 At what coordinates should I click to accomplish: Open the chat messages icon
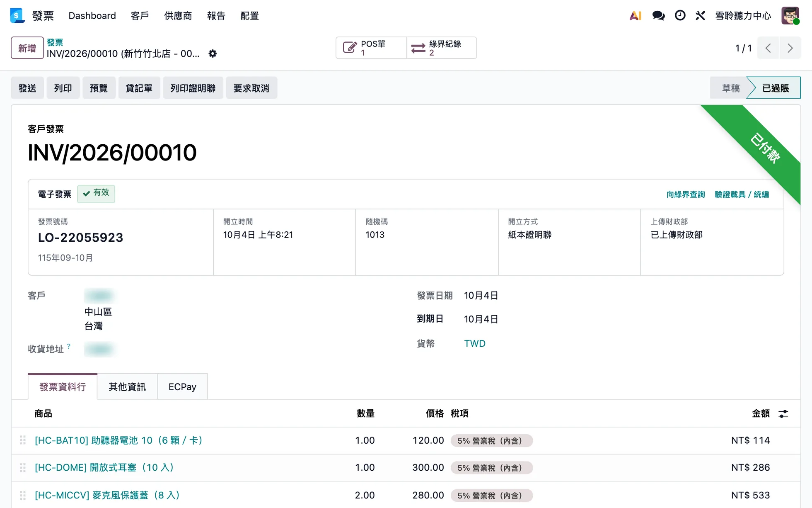click(x=658, y=16)
